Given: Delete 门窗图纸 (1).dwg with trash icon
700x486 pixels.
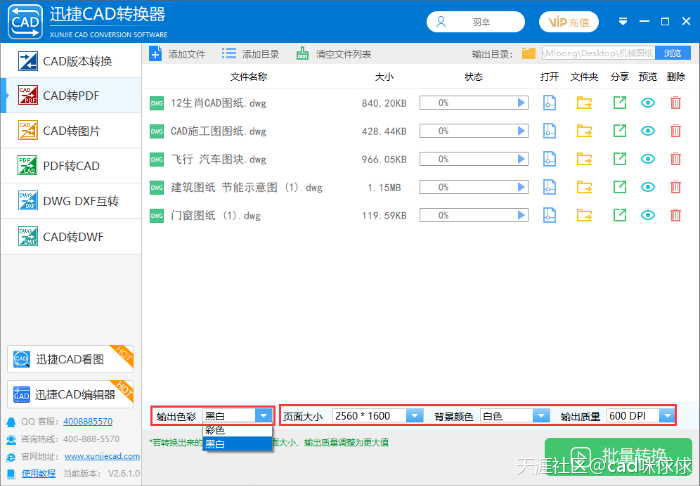Looking at the screenshot, I should click(x=675, y=215).
